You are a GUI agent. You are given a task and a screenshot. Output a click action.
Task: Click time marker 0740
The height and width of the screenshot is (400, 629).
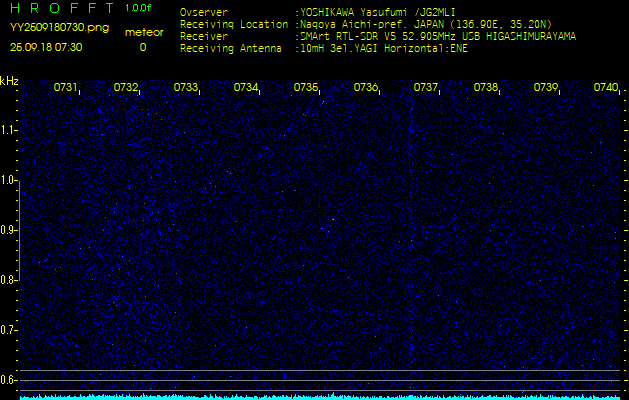606,87
